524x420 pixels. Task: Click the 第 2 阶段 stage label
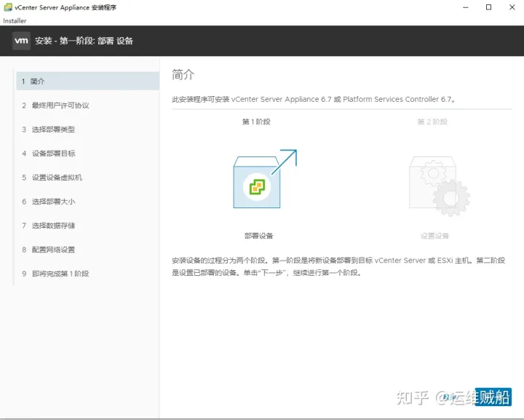pyautogui.click(x=432, y=122)
